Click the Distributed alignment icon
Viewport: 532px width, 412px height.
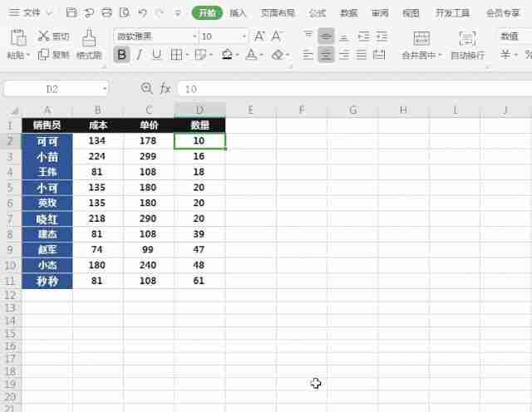[x=379, y=54]
